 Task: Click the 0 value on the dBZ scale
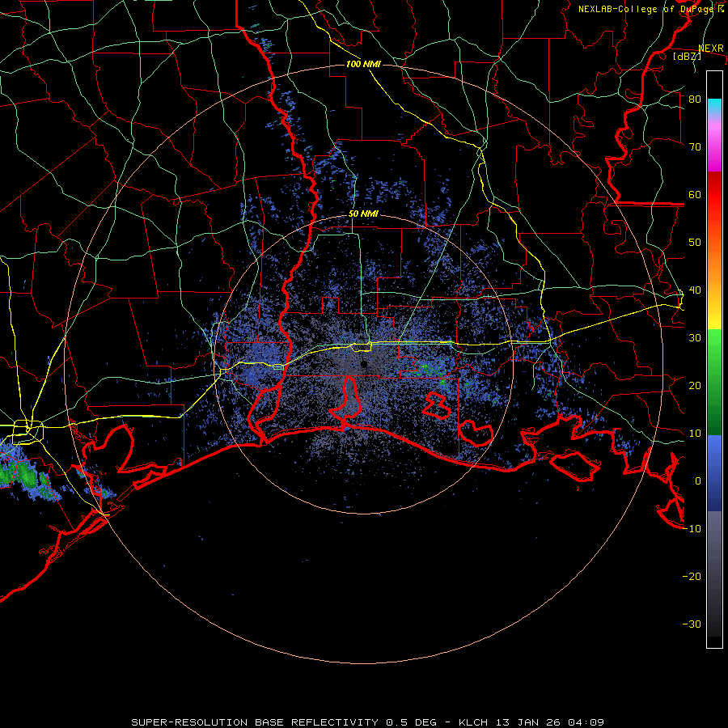[x=698, y=481]
